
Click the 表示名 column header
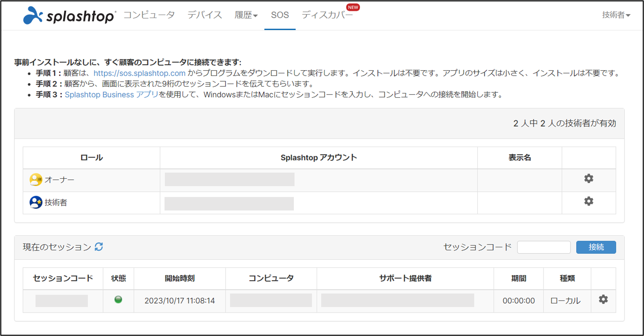(520, 158)
